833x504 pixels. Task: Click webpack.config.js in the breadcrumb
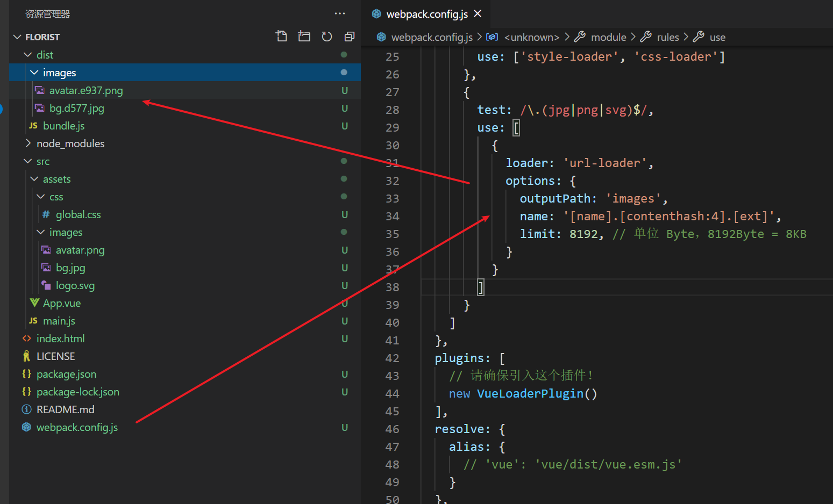432,37
